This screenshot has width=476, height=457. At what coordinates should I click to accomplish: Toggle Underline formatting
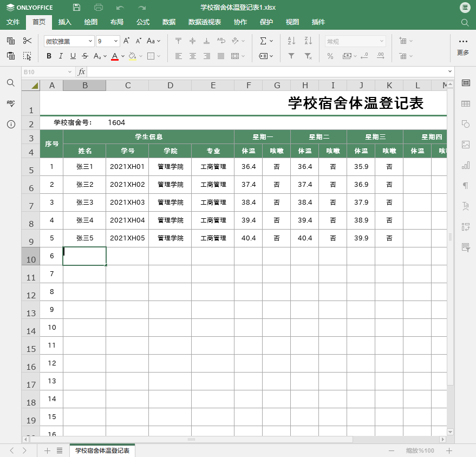click(x=73, y=56)
